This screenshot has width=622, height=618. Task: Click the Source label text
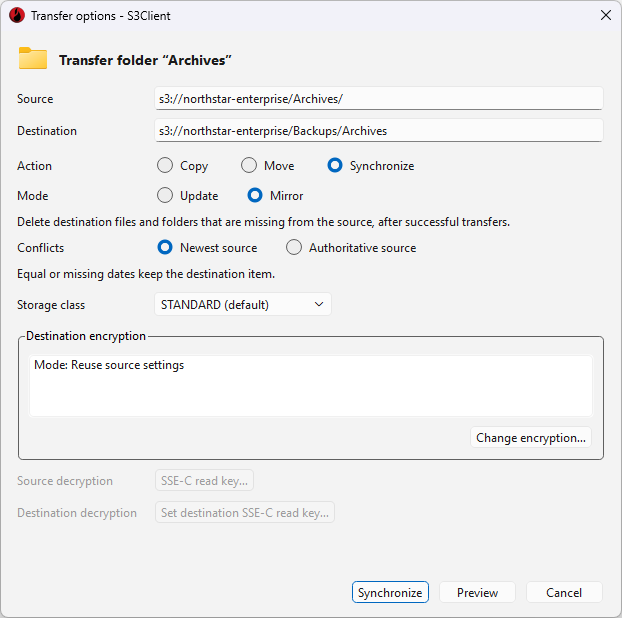[35, 98]
